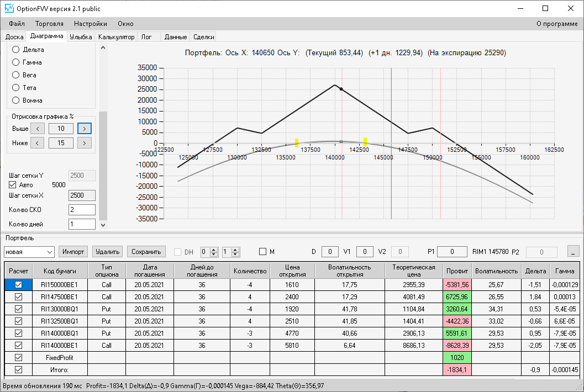Click the OptionFW app icon in title bar
Image resolution: width=584 pixels, height=392 pixels.
pyautogui.click(x=9, y=8)
